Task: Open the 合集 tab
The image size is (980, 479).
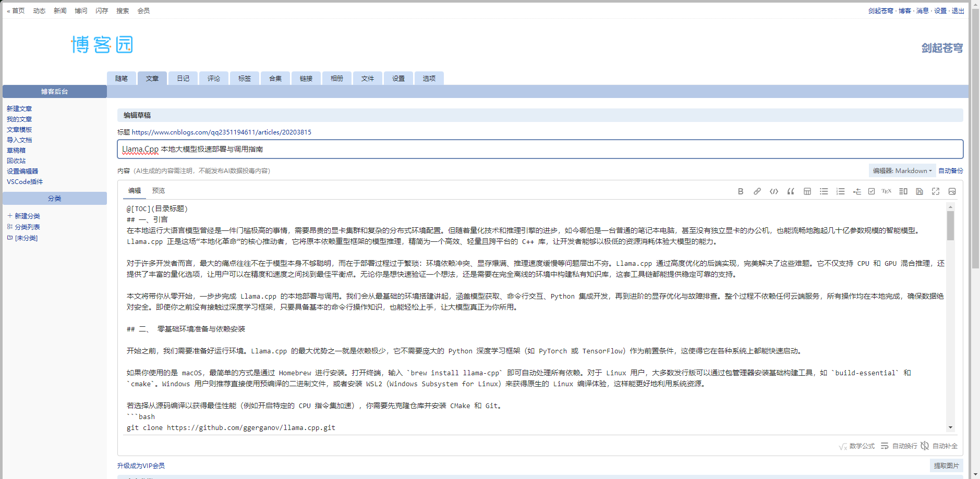Action: pyautogui.click(x=275, y=78)
